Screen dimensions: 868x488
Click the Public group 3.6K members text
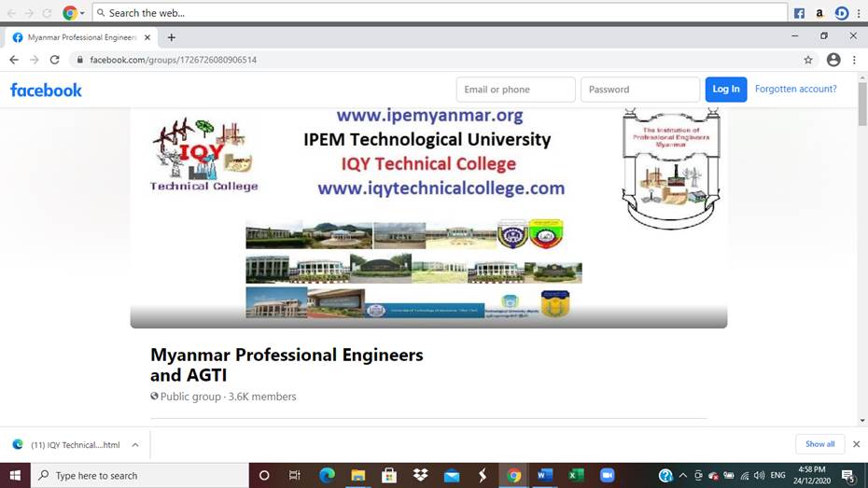click(x=223, y=397)
